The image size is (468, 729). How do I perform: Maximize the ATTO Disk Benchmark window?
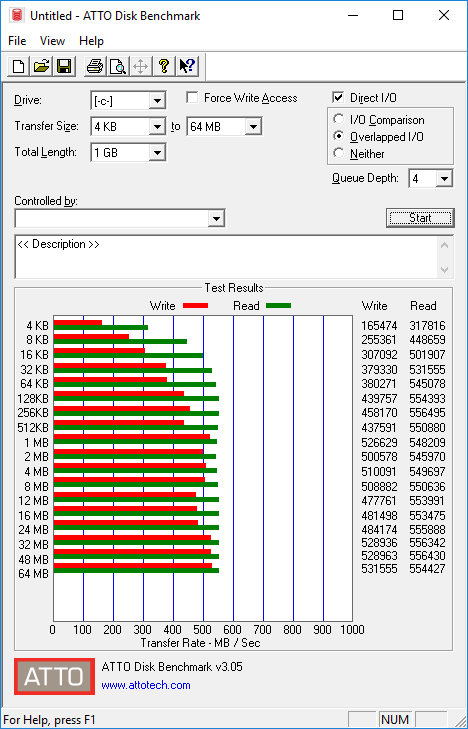tap(398, 15)
